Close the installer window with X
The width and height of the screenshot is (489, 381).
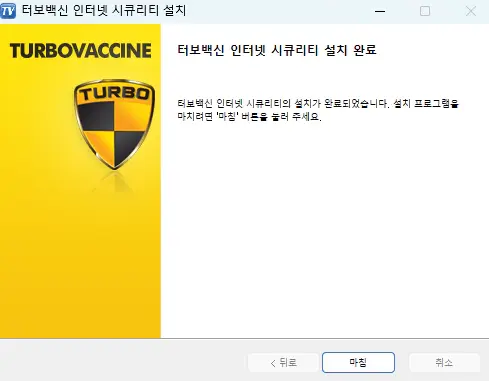click(471, 11)
